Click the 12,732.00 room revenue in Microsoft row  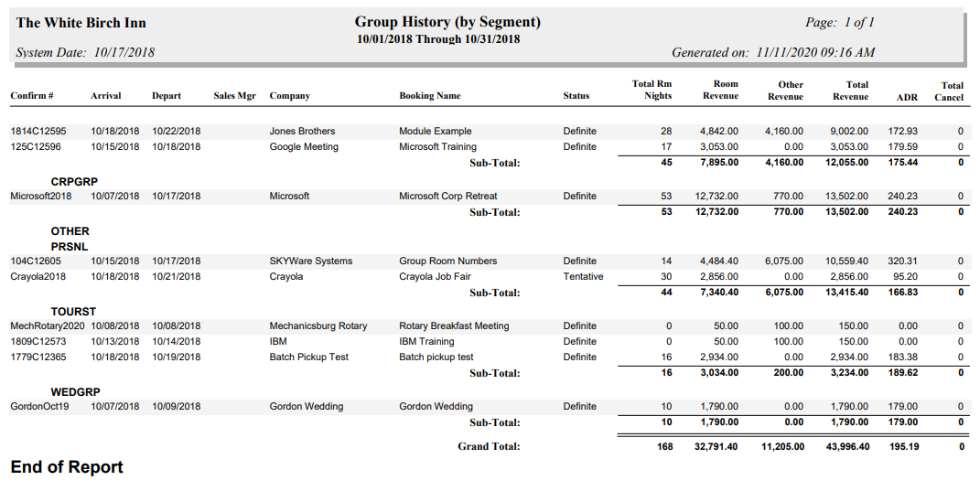click(716, 197)
